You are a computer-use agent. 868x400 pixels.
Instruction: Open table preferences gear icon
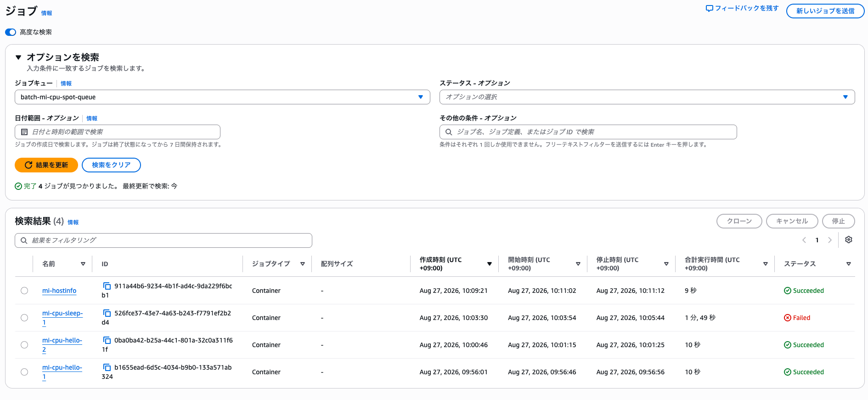(849, 240)
